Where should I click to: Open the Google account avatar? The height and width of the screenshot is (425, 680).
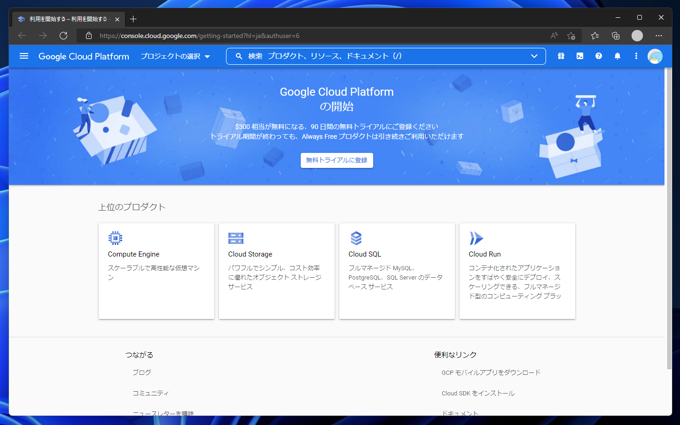coord(655,56)
